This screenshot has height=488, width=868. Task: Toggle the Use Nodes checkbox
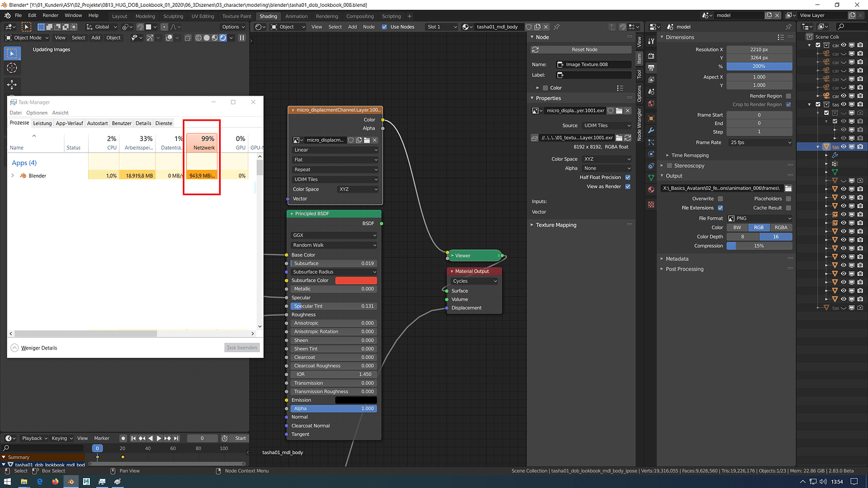coord(384,27)
